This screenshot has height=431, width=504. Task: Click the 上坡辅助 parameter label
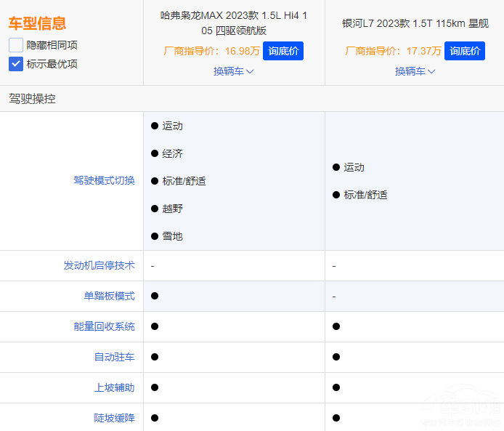coord(114,388)
